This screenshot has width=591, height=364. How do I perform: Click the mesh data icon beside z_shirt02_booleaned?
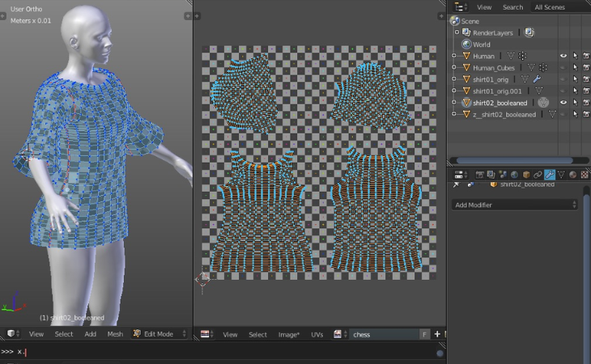click(552, 114)
